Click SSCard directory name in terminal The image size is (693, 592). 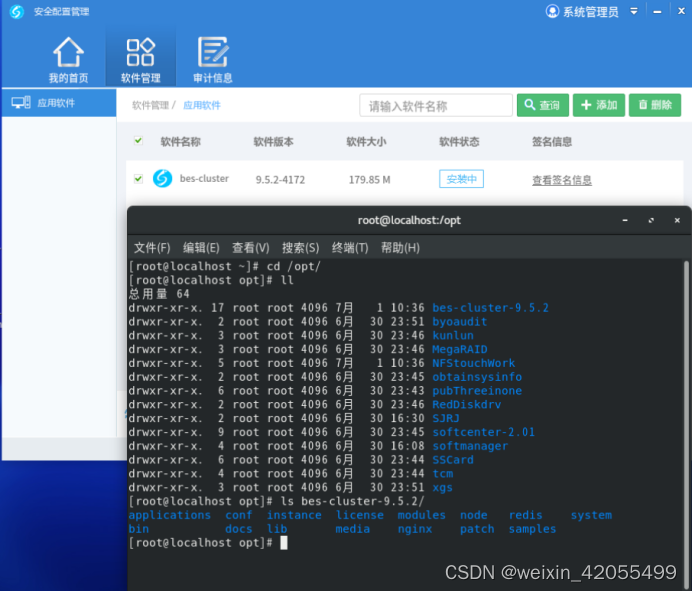[x=453, y=460]
